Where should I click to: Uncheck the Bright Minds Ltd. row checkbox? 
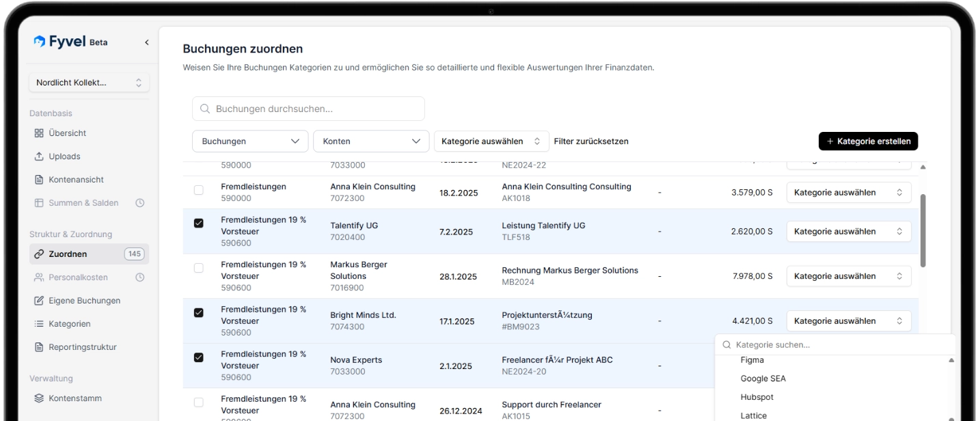click(199, 312)
